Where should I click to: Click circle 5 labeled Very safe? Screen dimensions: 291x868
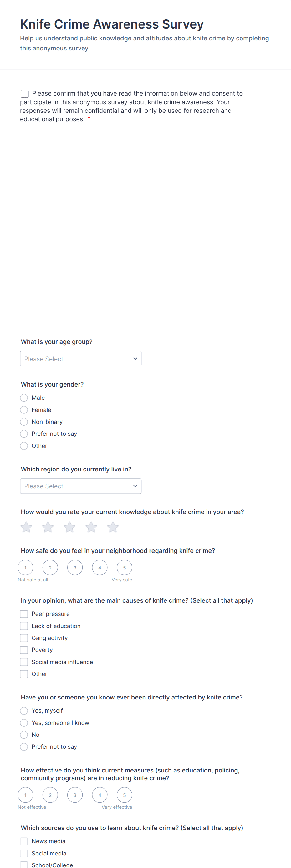(x=125, y=567)
